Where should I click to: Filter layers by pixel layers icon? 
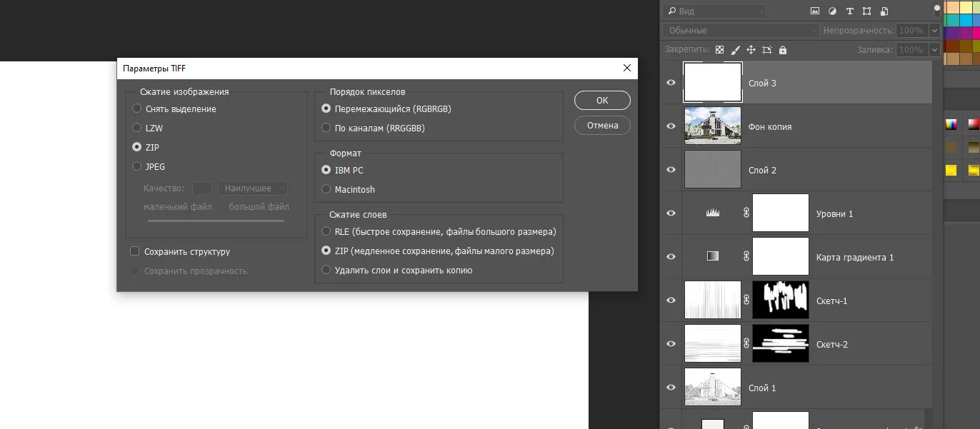coord(815,11)
